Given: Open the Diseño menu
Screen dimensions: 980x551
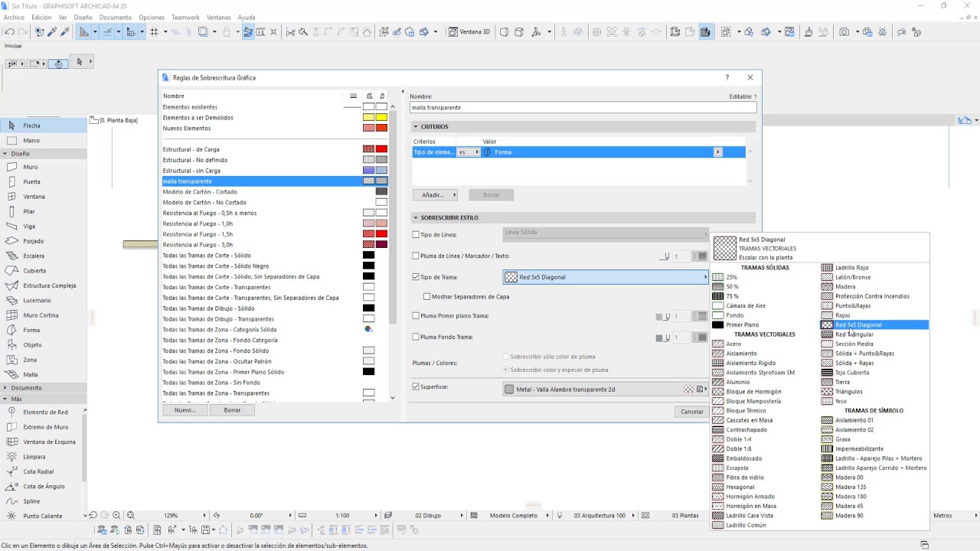Looking at the screenshot, I should pos(83,17).
